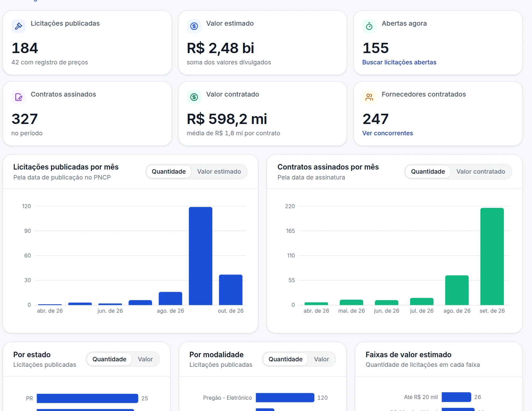Select Quantidade in Contratos assinados por mês
Screen dimensions: 532x411
click(428, 172)
